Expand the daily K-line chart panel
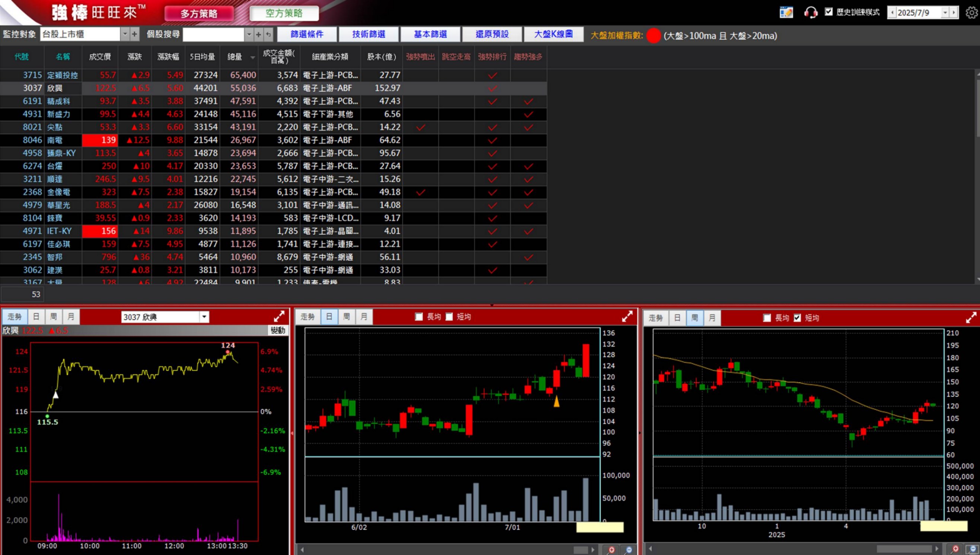The image size is (980, 555). point(627,316)
